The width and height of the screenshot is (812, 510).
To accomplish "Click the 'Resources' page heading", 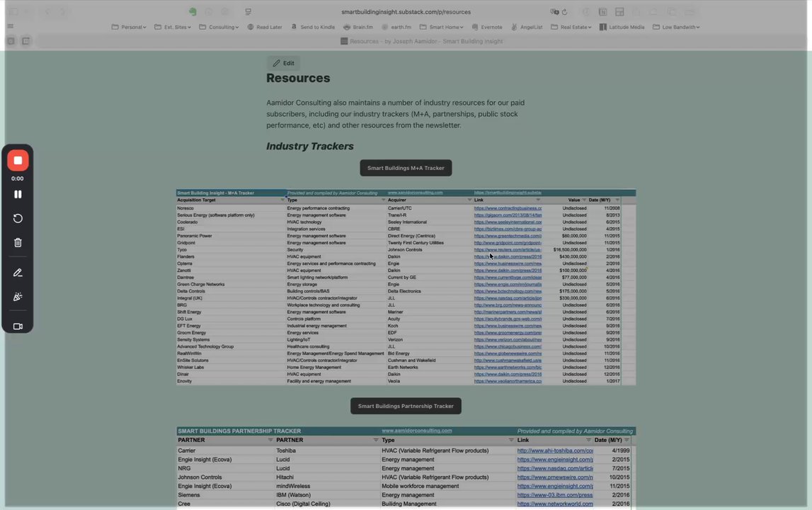I will 298,78.
